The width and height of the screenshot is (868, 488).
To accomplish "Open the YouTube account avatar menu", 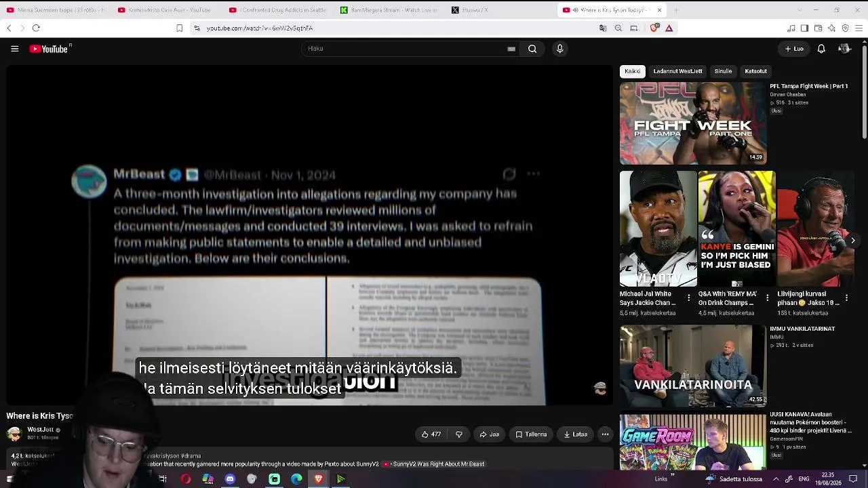I will 844,49.
